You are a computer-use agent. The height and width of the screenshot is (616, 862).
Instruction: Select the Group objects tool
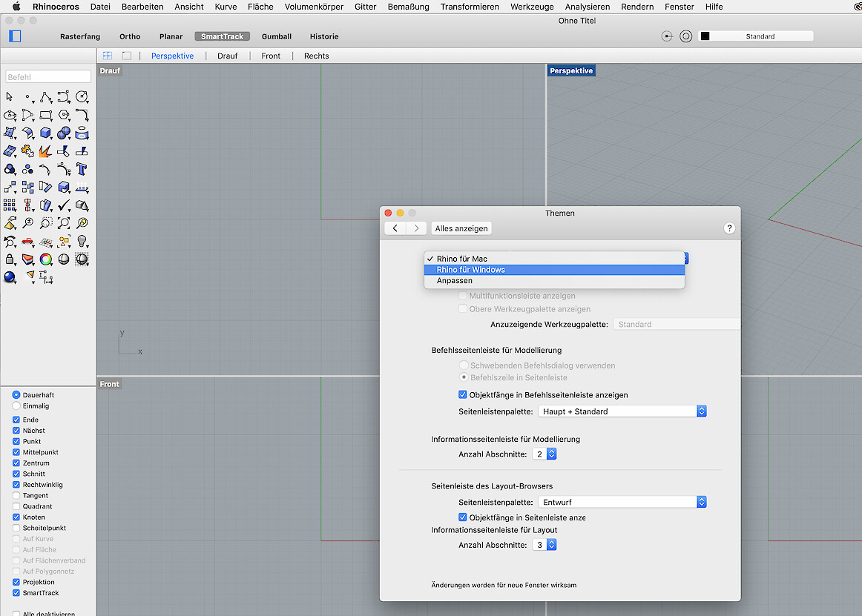pos(10,169)
